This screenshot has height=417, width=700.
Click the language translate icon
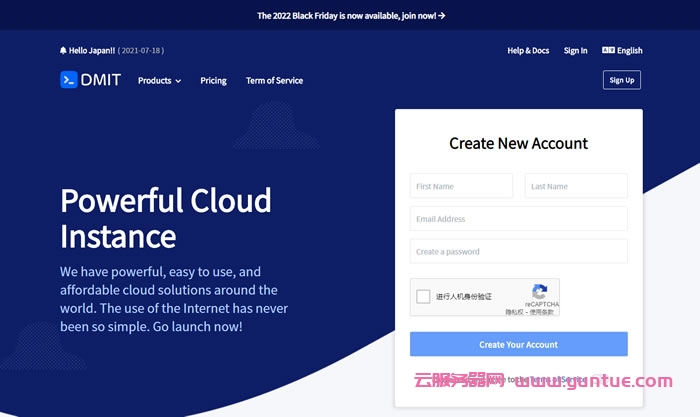point(607,50)
